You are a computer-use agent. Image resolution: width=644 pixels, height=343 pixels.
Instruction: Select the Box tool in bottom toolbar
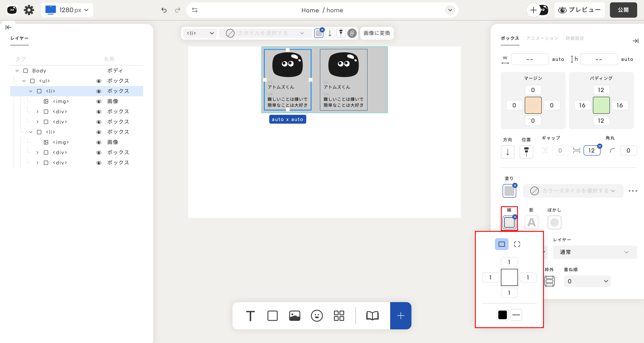click(x=272, y=316)
